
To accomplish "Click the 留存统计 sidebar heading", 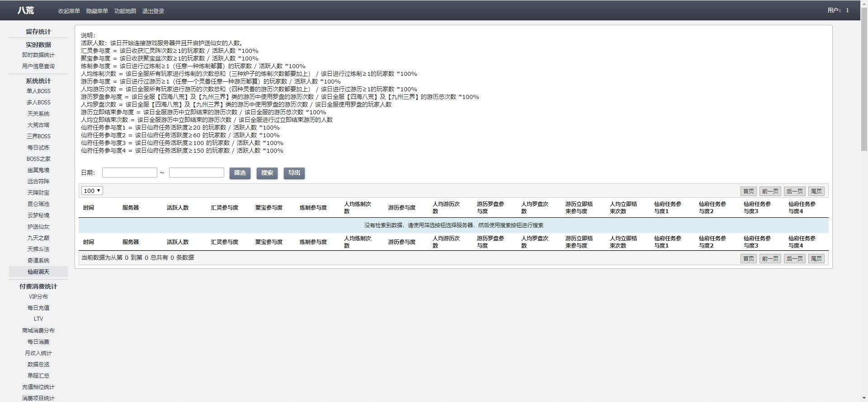I will click(x=38, y=32).
